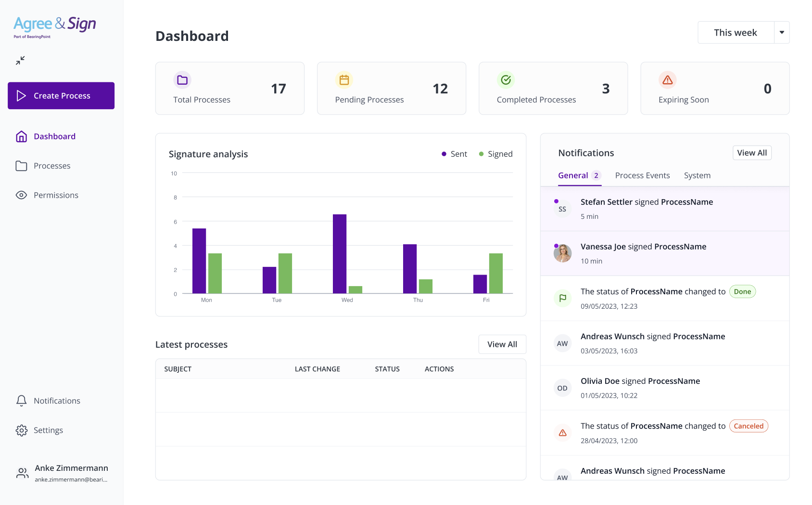The image size is (812, 505).
Task: Click the Total Processes folder icon
Action: pos(182,80)
